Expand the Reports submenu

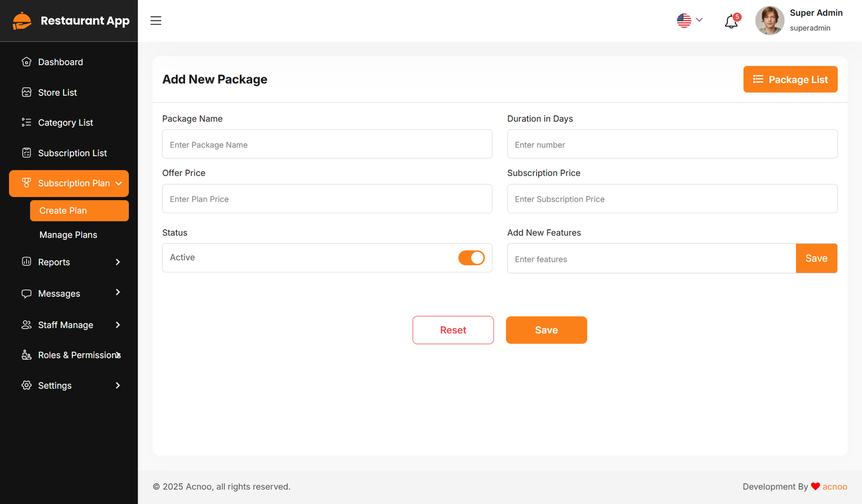[x=118, y=262]
